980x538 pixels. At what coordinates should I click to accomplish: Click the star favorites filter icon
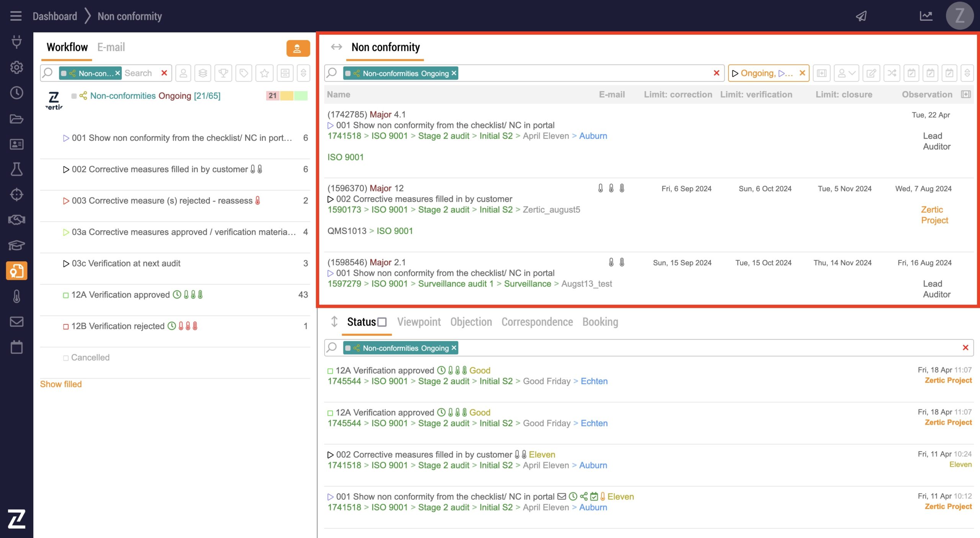(x=264, y=73)
